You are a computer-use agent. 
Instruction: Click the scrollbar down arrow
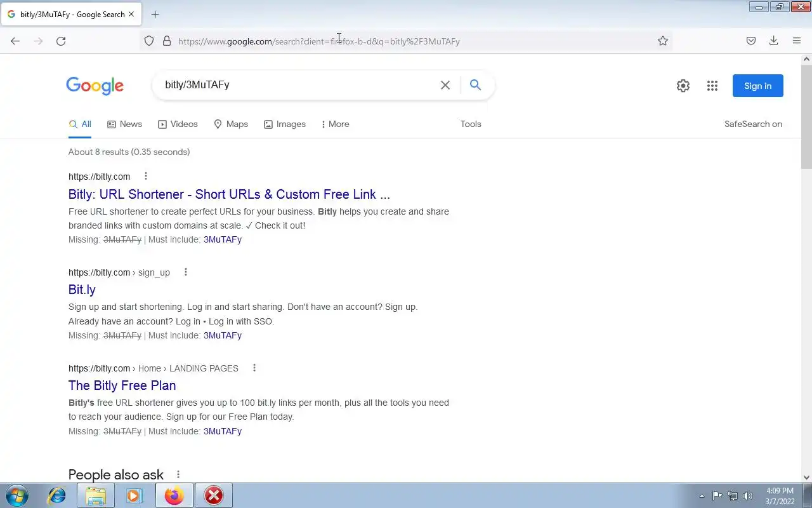(806, 478)
